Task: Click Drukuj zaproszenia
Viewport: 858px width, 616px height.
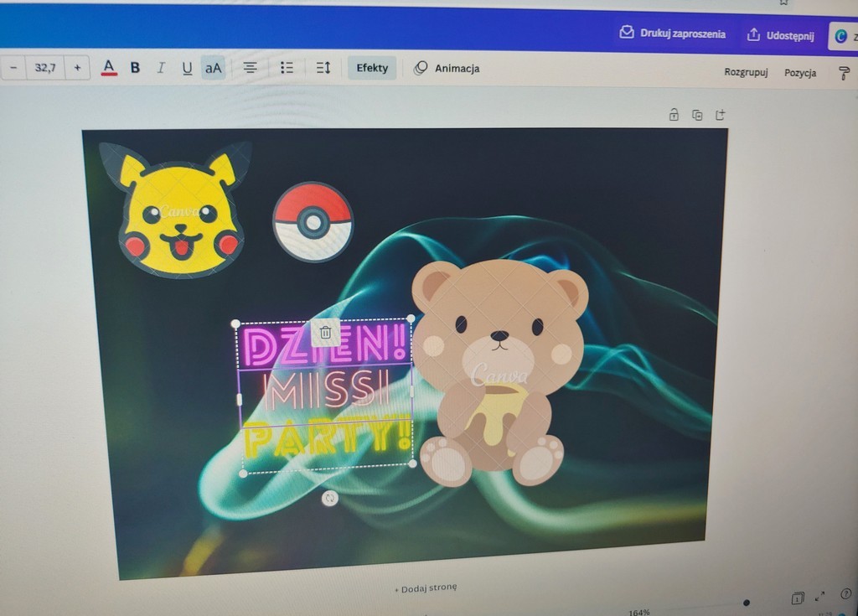Action: pyautogui.click(x=673, y=34)
